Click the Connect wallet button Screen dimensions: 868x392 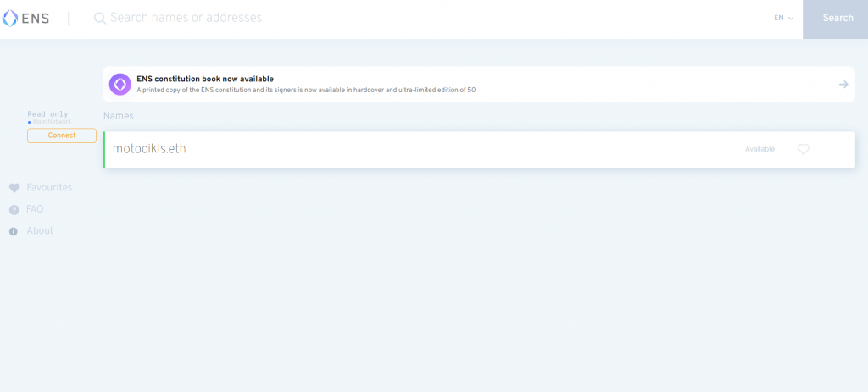[62, 135]
